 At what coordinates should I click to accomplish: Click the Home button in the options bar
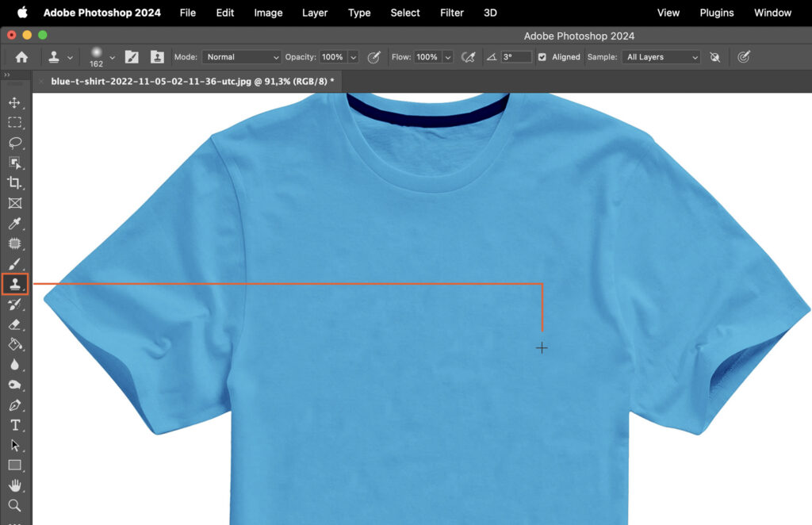(x=21, y=56)
